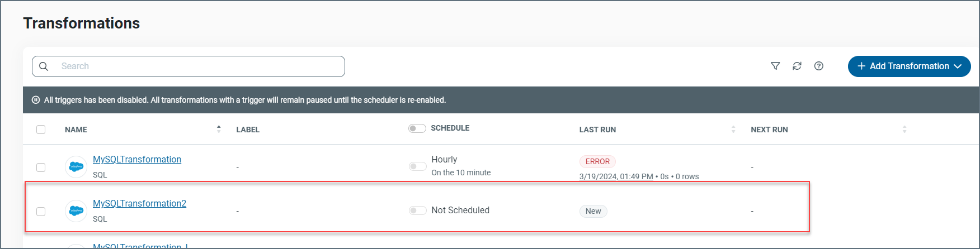The width and height of the screenshot is (980, 249).
Task: Toggle the Hourly schedule switch
Action: (x=417, y=166)
